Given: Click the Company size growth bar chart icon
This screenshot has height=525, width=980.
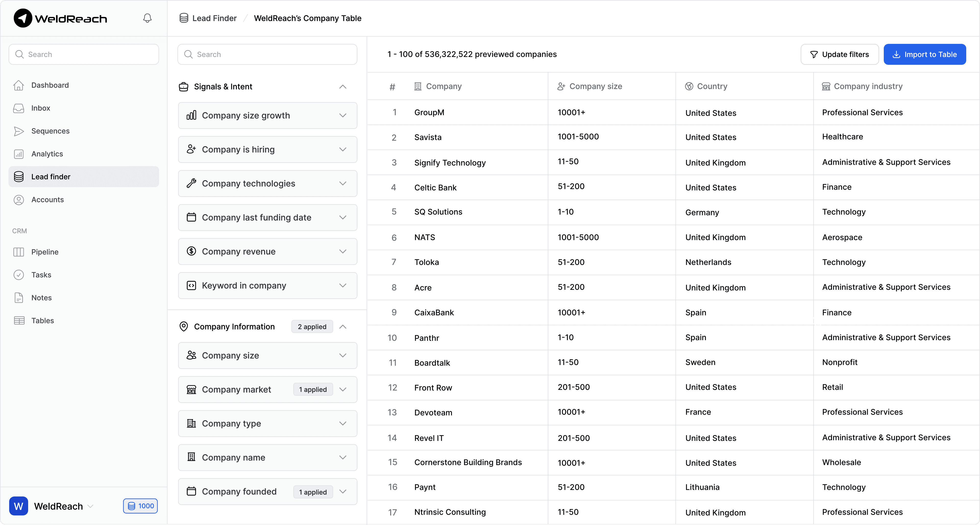Looking at the screenshot, I should (191, 115).
